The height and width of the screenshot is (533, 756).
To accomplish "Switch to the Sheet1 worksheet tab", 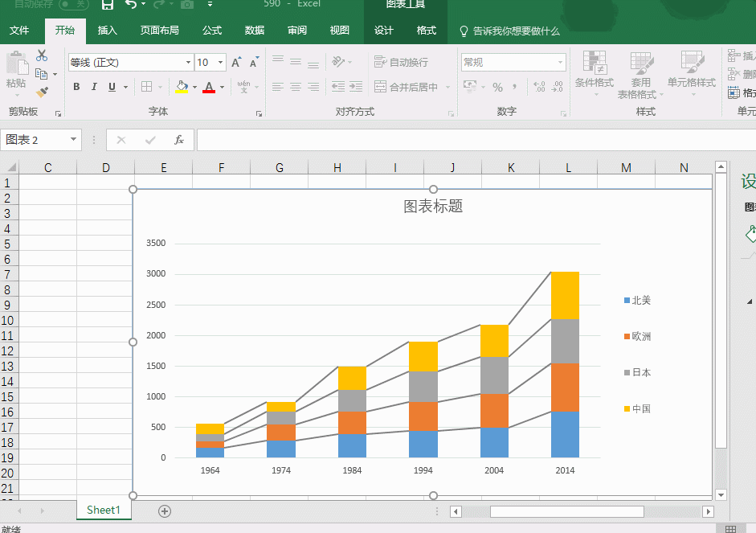I will tap(103, 510).
